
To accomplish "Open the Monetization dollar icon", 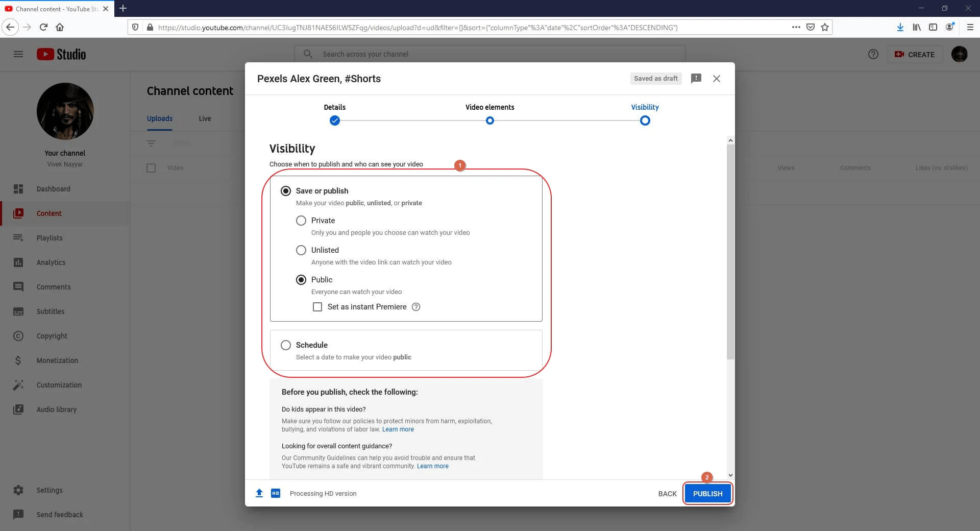I will [x=18, y=360].
